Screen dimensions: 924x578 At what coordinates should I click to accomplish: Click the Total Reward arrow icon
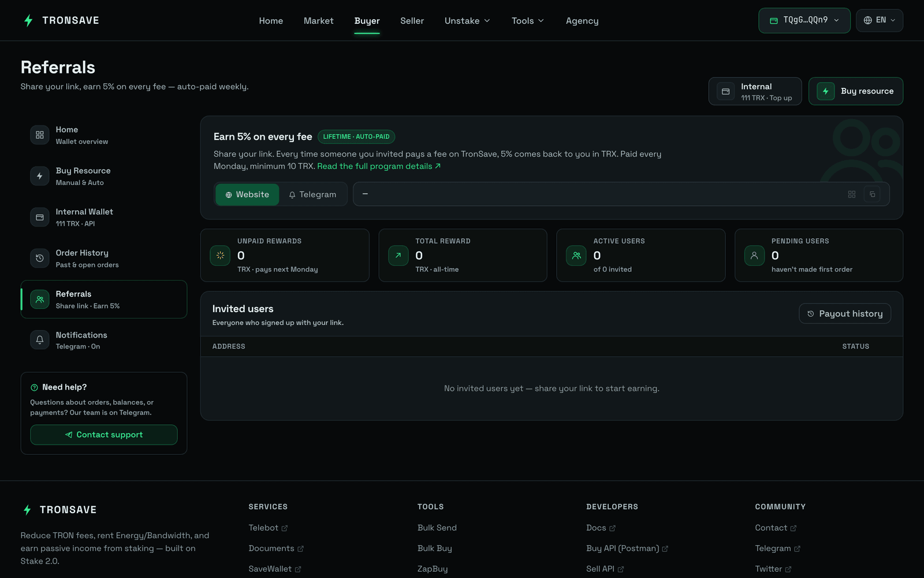coord(398,255)
